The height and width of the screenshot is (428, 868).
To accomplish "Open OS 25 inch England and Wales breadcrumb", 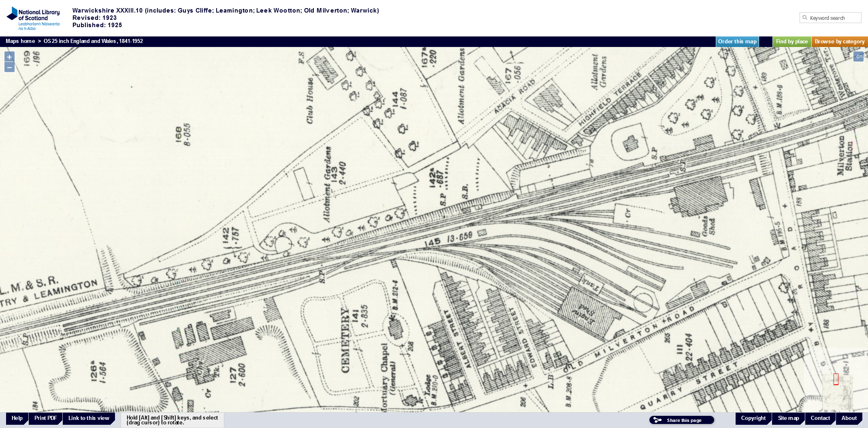I will [93, 41].
